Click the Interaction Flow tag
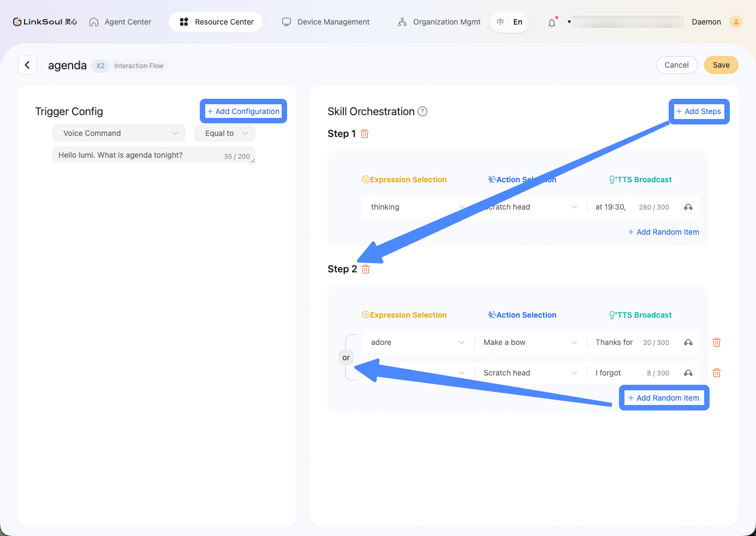756x536 pixels. pos(139,65)
